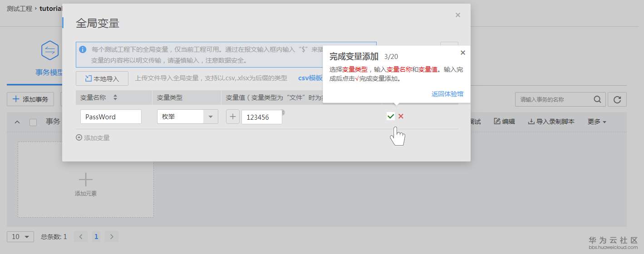
Task: Click the 事务模型 hexagon icon
Action: pyautogui.click(x=49, y=51)
